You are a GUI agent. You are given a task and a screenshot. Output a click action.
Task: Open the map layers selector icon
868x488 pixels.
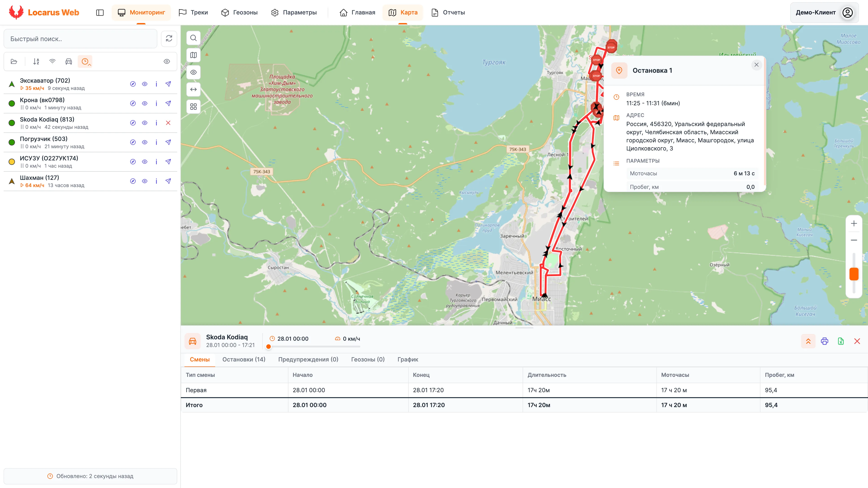193,55
